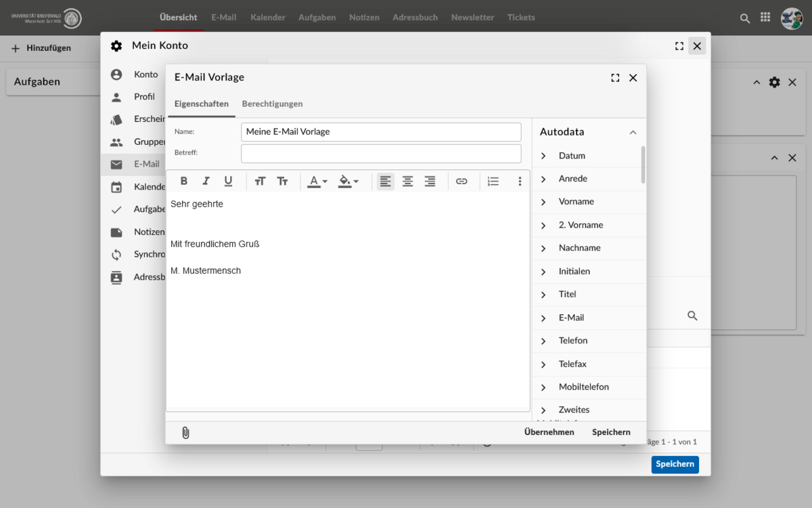Insert a numbered list
Image resolution: width=812 pixels, height=508 pixels.
tap(493, 182)
